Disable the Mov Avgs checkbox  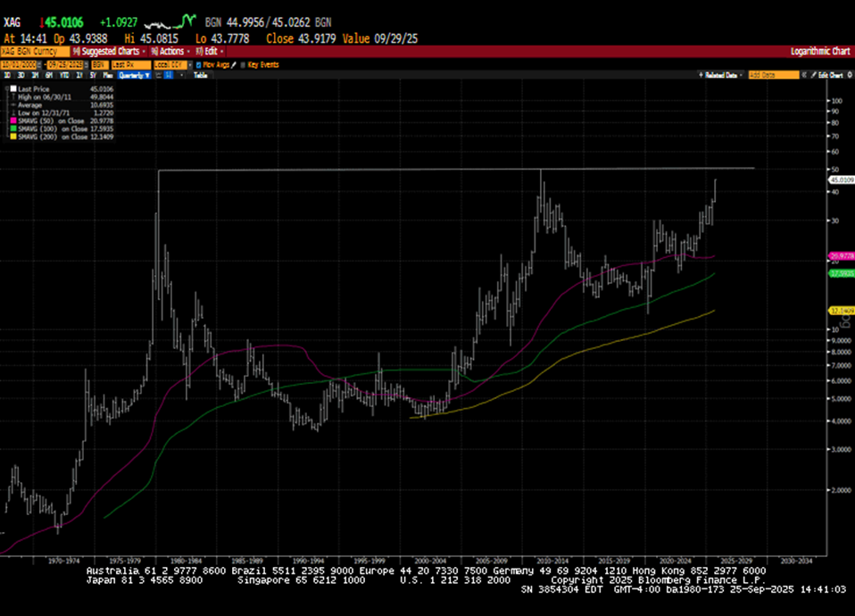(198, 64)
